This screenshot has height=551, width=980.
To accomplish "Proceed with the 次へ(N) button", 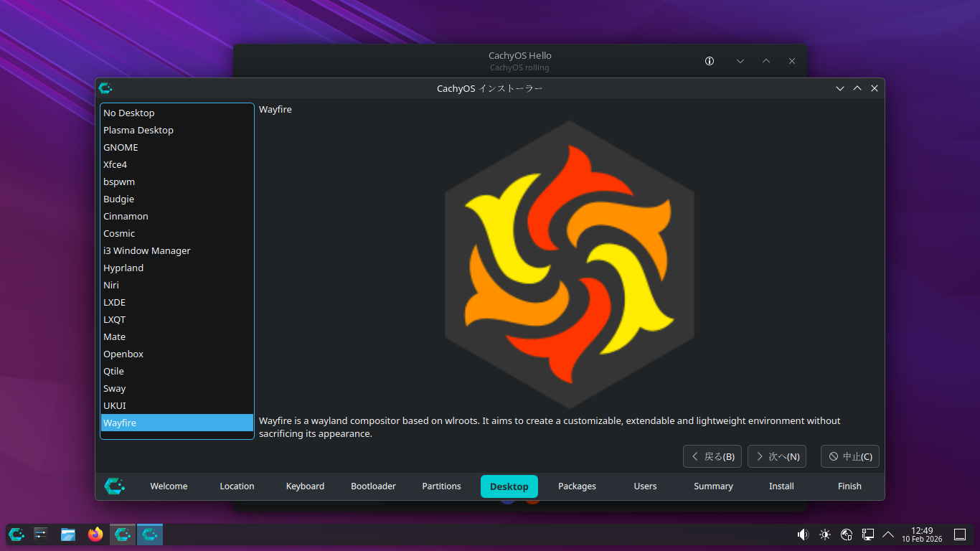I will tap(777, 456).
